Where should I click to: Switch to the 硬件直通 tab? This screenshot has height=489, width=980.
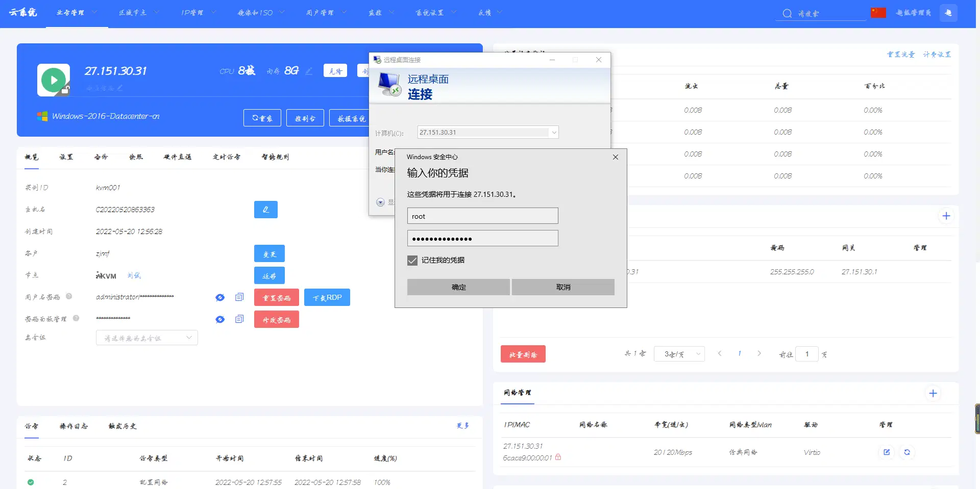(177, 157)
